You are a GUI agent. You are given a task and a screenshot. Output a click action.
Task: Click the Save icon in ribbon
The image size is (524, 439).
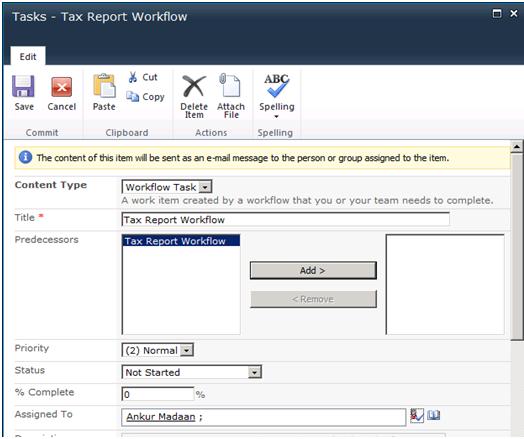tap(23, 86)
